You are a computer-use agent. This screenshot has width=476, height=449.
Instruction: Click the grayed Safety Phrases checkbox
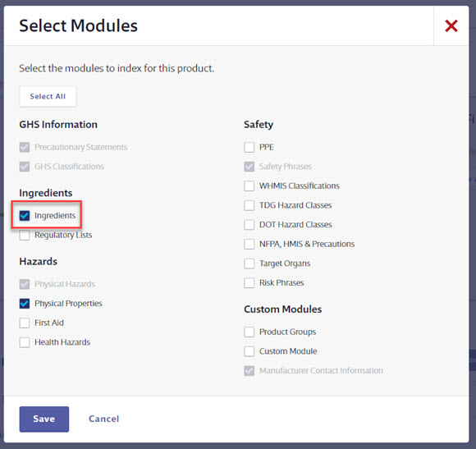(249, 167)
